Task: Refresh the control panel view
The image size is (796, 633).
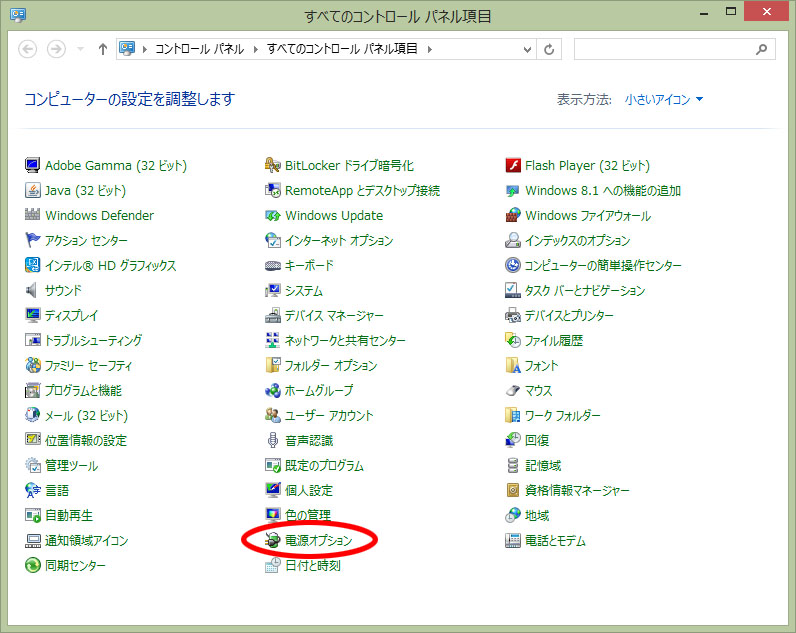Action: pos(549,49)
